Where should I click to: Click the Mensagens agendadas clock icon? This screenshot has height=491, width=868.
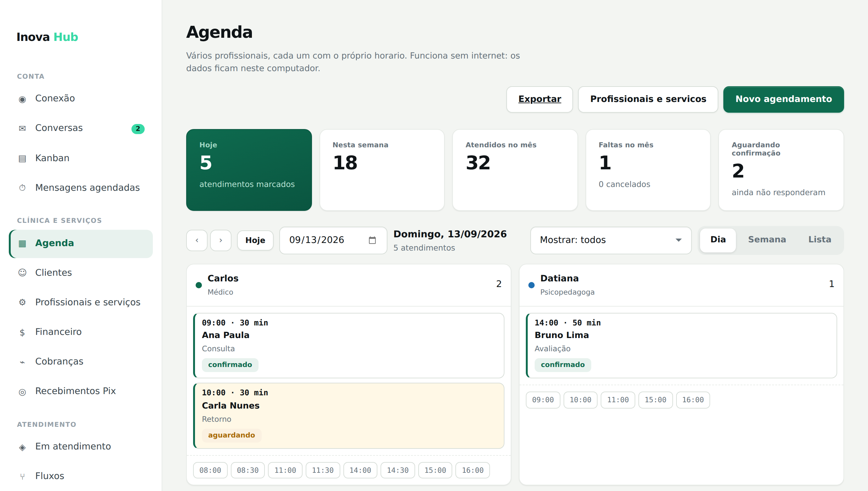[22, 188]
